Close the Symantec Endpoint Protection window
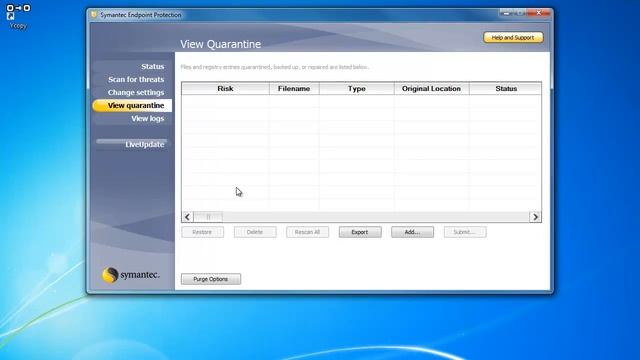This screenshot has height=360, width=640. click(x=540, y=13)
